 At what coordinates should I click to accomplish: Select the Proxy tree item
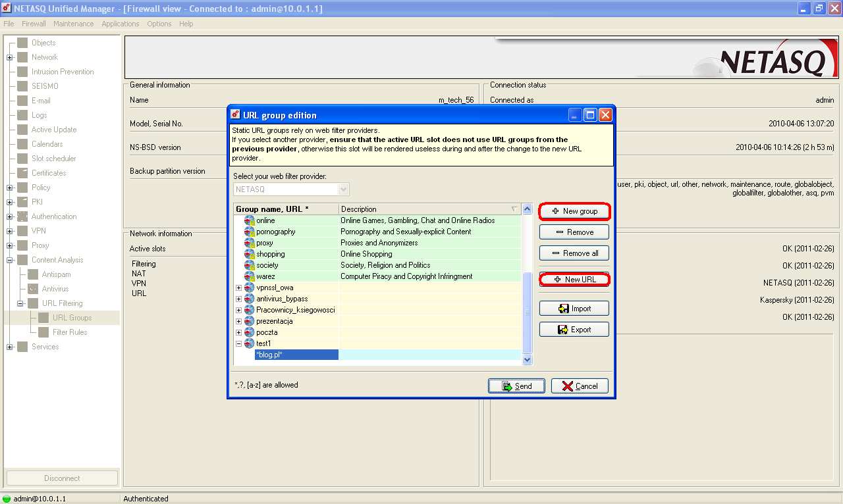point(40,245)
